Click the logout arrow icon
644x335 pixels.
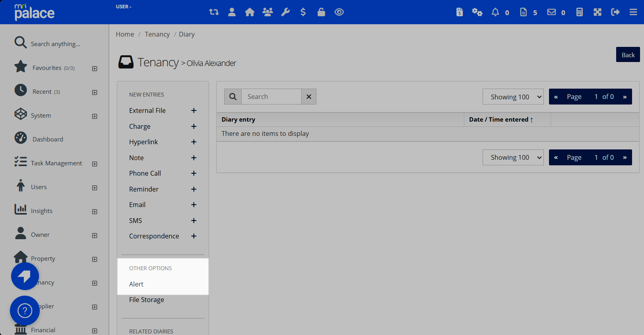(x=615, y=12)
